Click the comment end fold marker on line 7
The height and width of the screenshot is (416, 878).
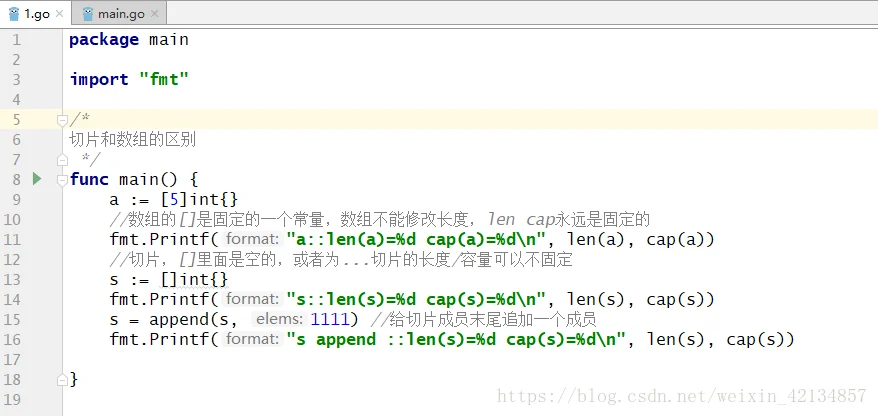pos(62,160)
